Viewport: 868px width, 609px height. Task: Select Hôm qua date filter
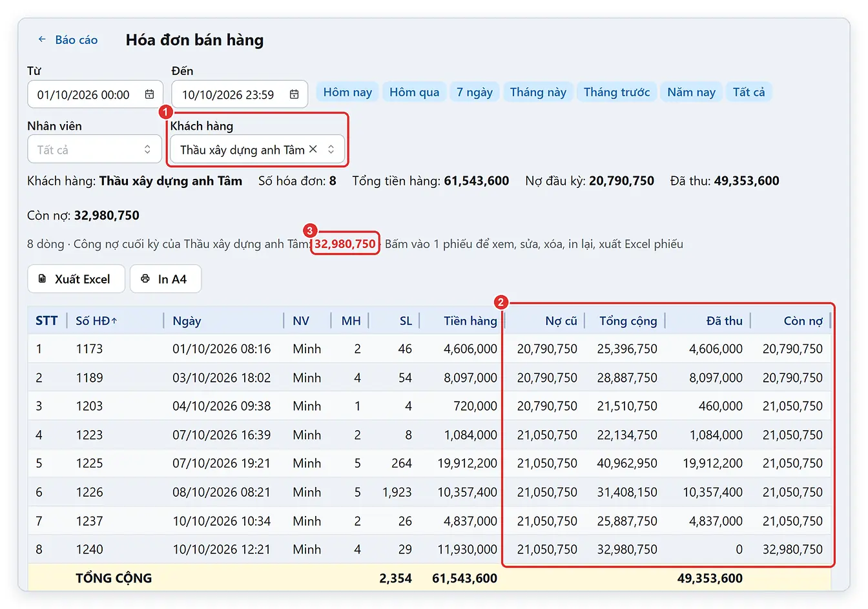(414, 92)
